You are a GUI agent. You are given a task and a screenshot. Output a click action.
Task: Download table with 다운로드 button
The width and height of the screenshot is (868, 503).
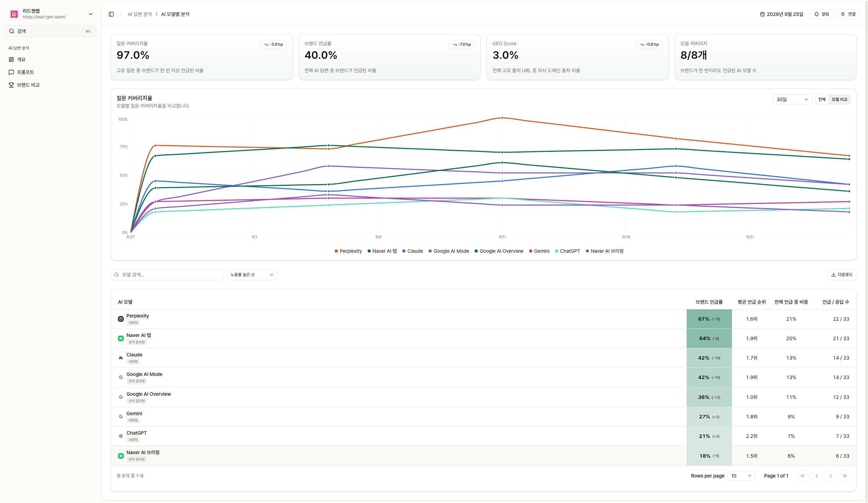pyautogui.click(x=842, y=275)
